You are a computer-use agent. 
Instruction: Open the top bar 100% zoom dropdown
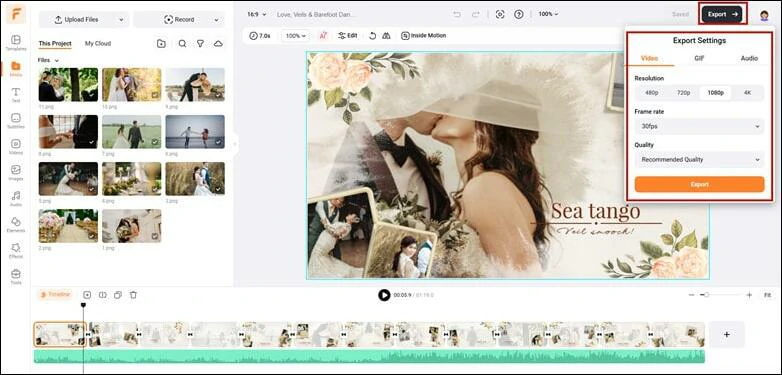click(x=548, y=14)
